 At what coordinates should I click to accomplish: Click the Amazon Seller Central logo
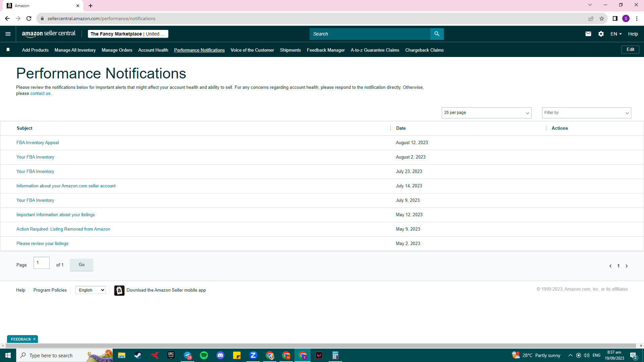pyautogui.click(x=49, y=34)
